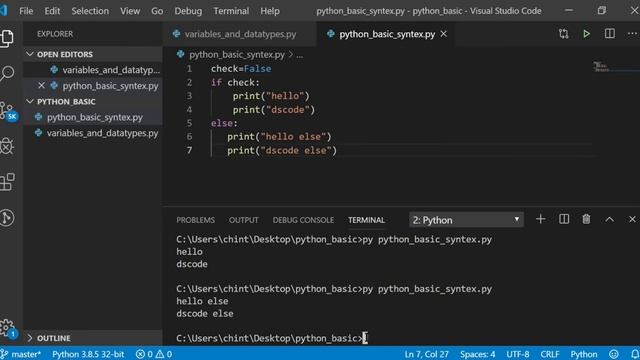Switch to the Output panel tab
The width and height of the screenshot is (640, 360).
(x=244, y=220)
